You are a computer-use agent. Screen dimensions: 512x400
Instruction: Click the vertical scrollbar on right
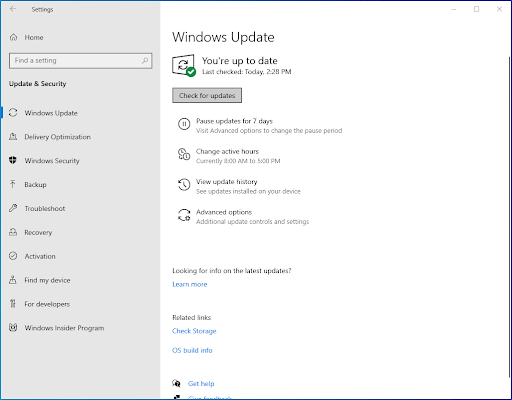click(510, 217)
